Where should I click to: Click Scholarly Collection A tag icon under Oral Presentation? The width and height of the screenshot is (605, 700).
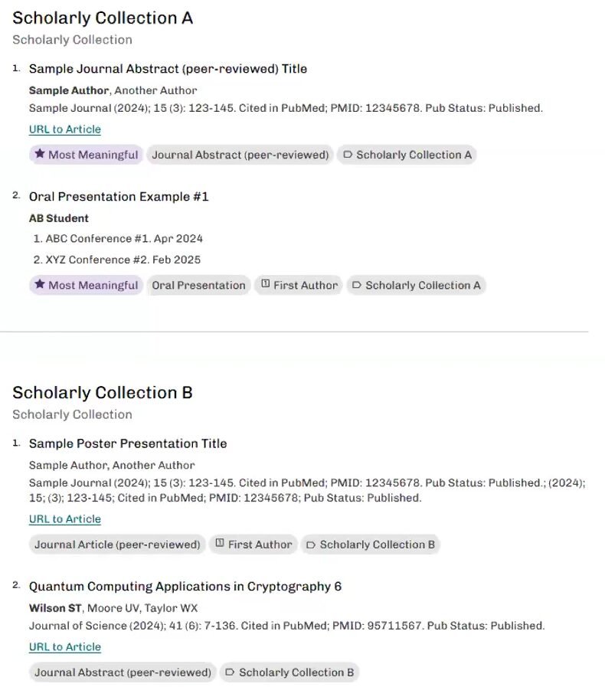357,285
